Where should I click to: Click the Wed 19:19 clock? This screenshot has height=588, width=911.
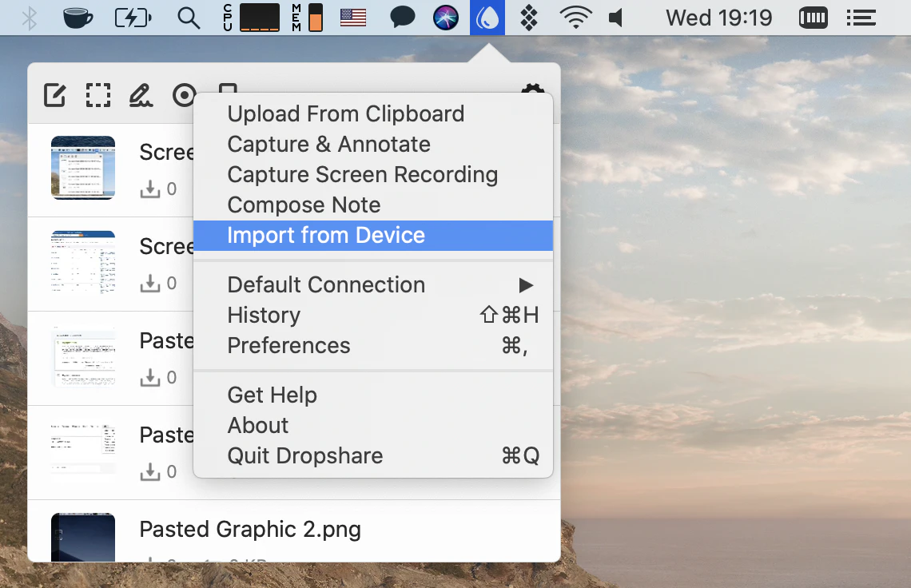click(718, 18)
